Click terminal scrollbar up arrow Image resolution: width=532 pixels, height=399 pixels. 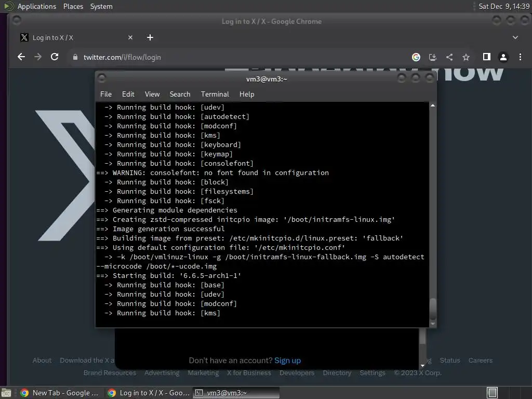click(x=433, y=106)
